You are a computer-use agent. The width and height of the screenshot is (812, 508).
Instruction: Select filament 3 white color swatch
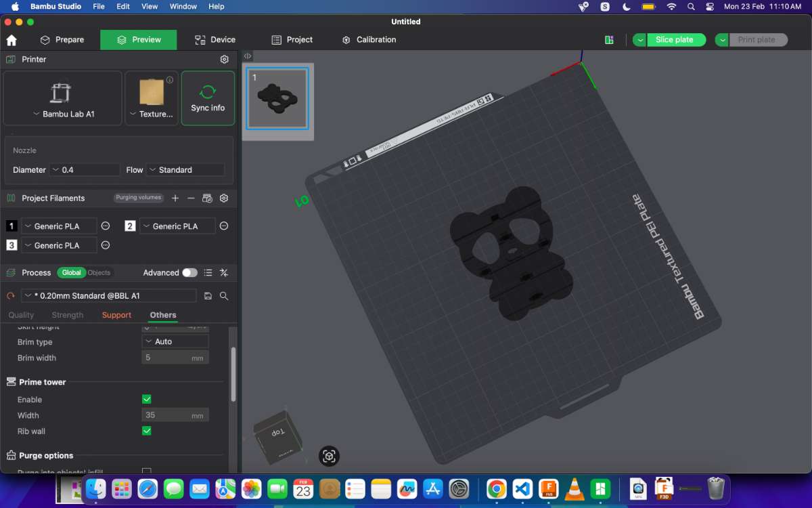click(12, 245)
